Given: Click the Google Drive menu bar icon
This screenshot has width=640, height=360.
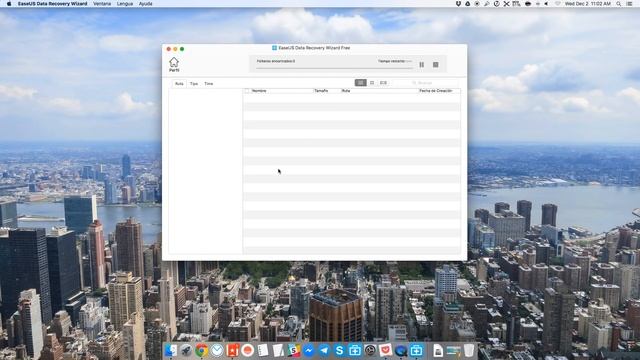Looking at the screenshot, I should [467, 4].
